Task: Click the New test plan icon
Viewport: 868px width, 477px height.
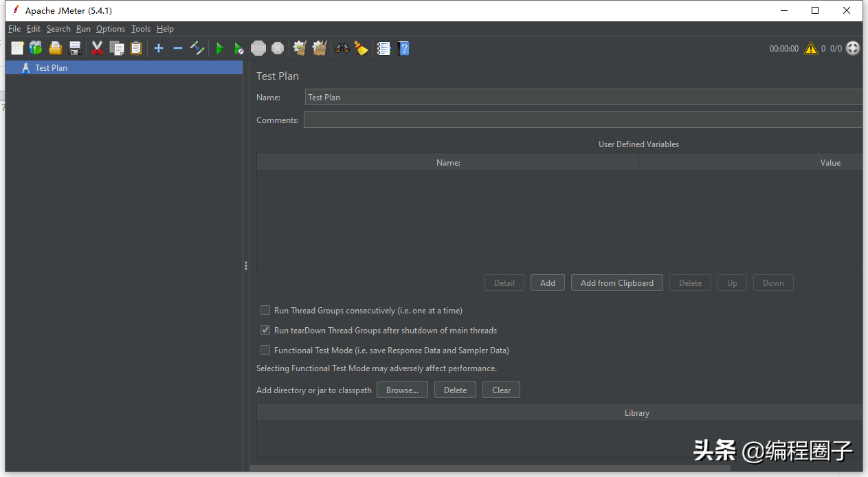Action: click(x=17, y=48)
